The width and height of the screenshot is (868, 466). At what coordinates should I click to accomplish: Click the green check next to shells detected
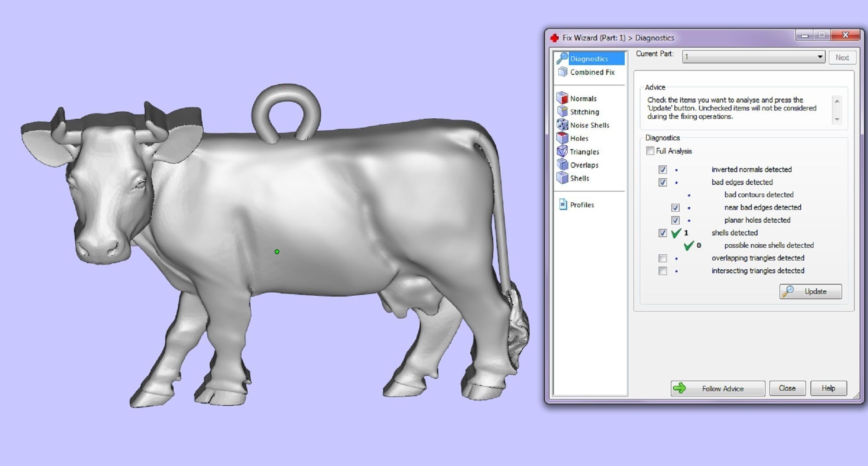pos(676,233)
